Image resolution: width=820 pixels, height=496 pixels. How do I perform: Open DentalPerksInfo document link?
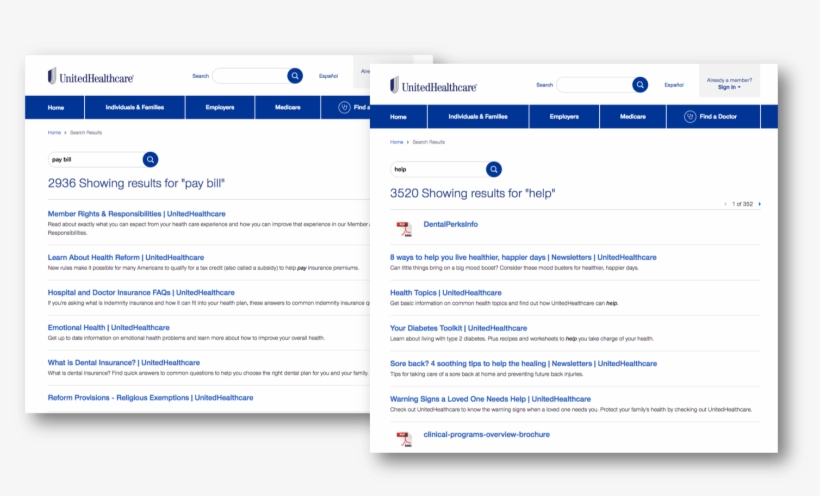click(x=450, y=224)
